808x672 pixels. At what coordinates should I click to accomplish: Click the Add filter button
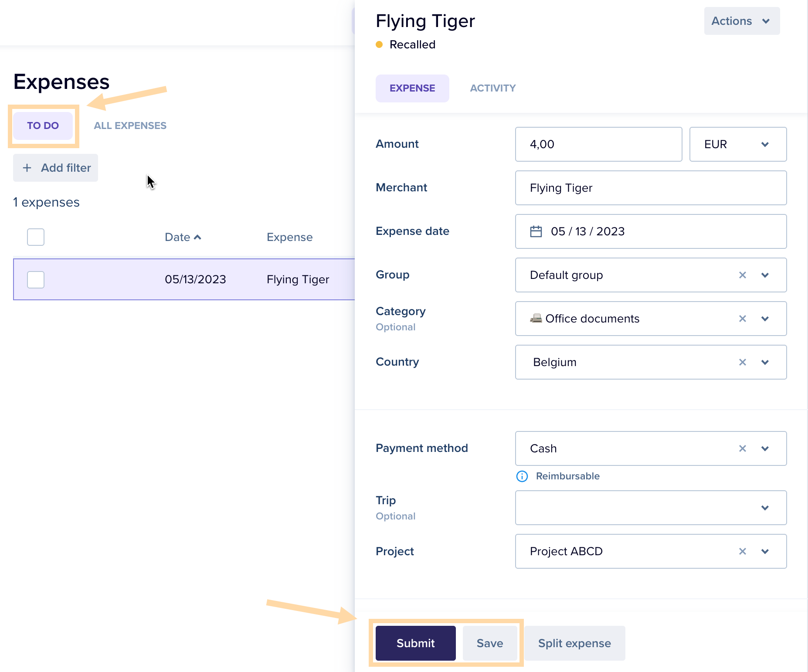[x=56, y=168]
